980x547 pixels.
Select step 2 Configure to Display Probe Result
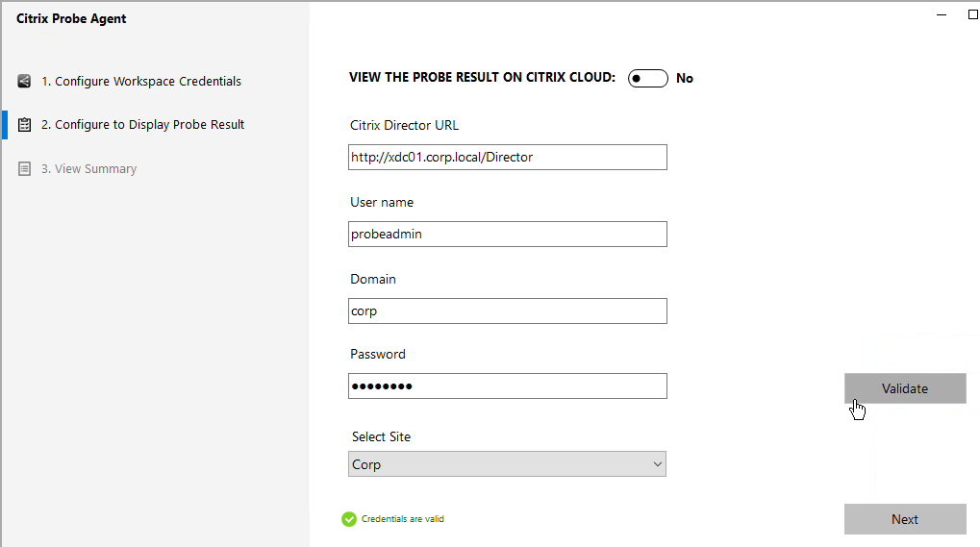(x=142, y=124)
